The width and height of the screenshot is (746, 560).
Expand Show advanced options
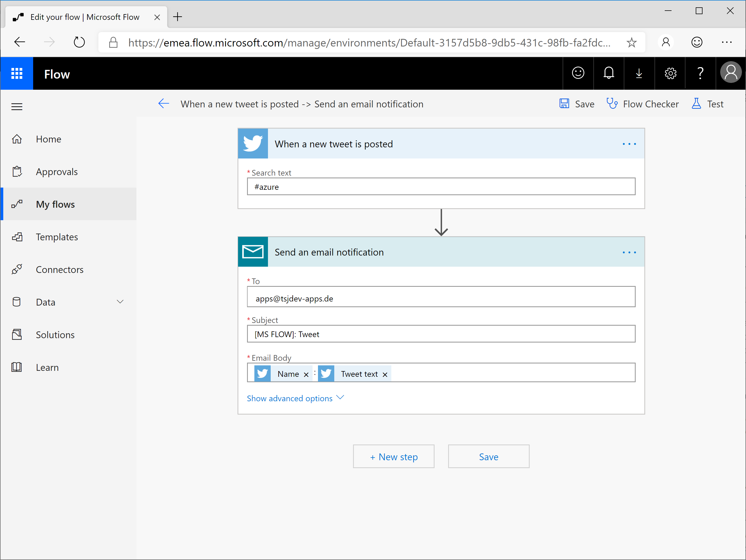[x=295, y=399]
